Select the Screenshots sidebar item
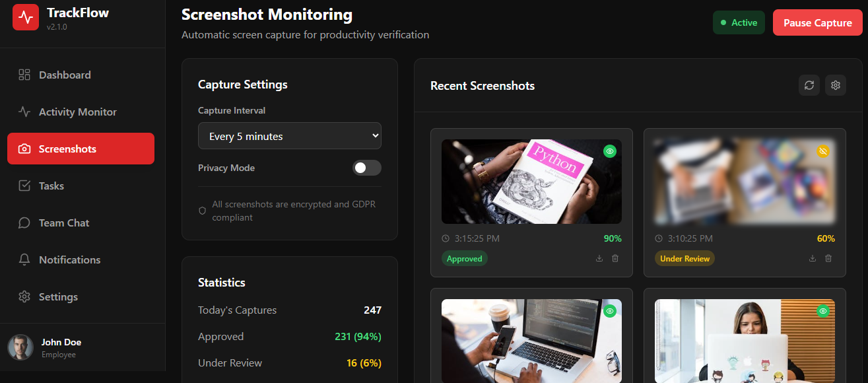 point(81,149)
